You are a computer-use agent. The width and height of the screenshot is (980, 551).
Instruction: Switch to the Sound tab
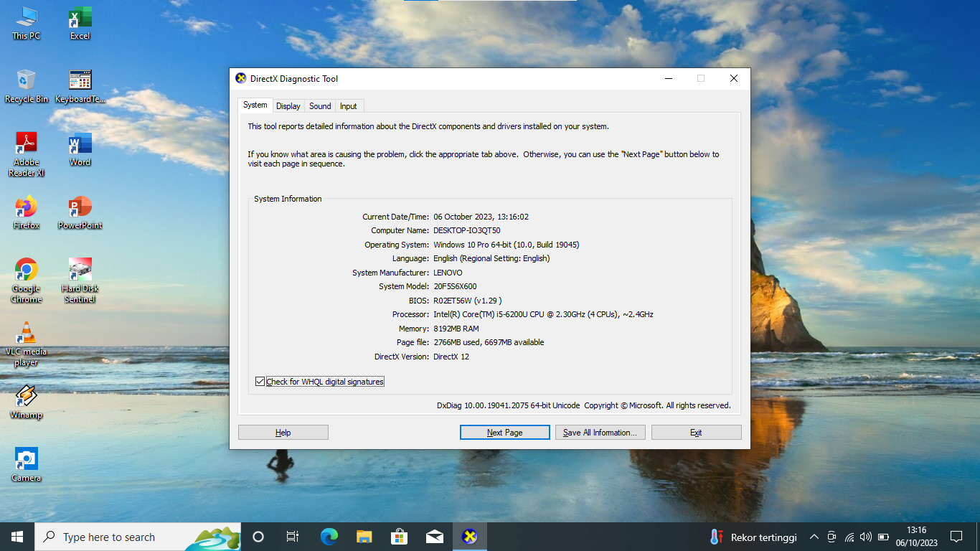point(320,106)
